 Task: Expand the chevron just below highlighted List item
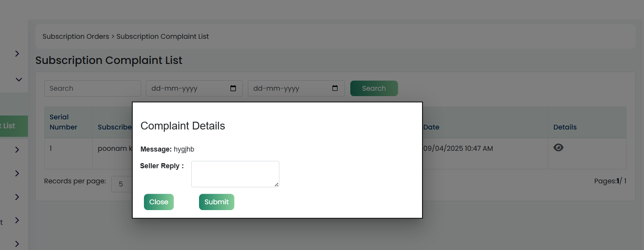pos(17,150)
